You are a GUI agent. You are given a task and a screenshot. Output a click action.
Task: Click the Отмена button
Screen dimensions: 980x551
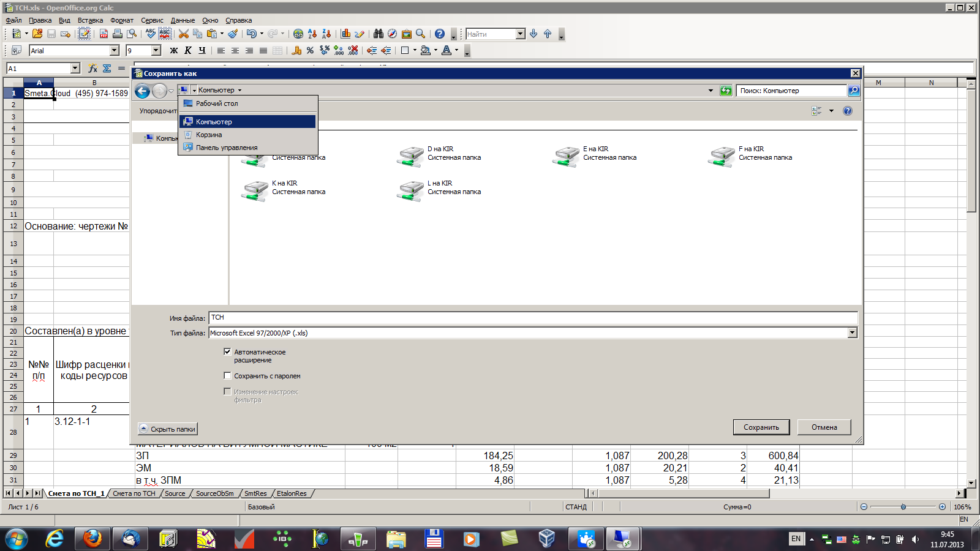pos(824,427)
